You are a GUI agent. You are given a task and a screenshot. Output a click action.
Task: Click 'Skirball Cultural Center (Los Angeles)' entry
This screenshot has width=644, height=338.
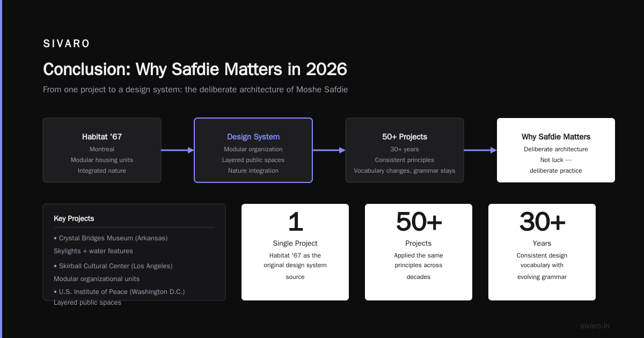point(113,266)
